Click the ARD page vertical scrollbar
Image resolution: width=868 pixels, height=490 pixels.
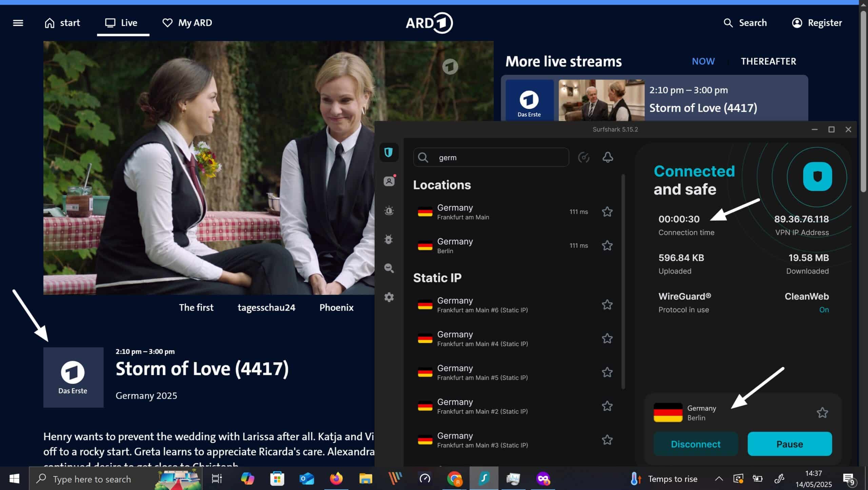point(864,102)
